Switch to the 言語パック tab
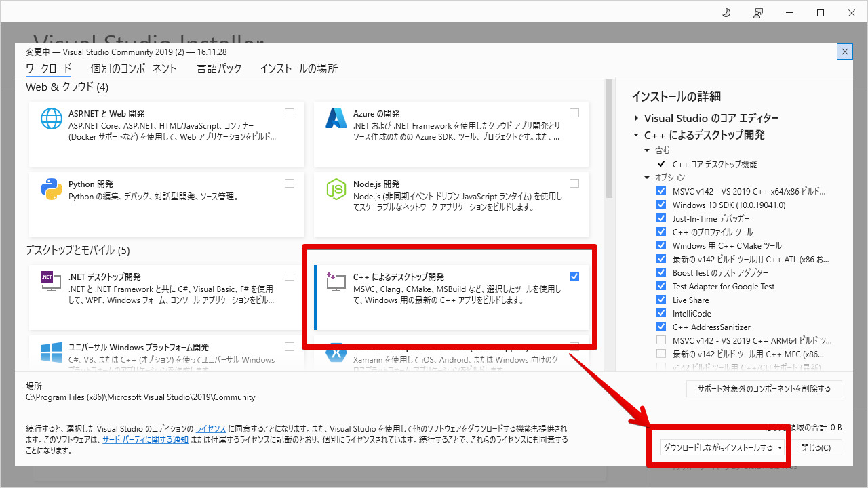Image resolution: width=868 pixels, height=488 pixels. click(219, 68)
